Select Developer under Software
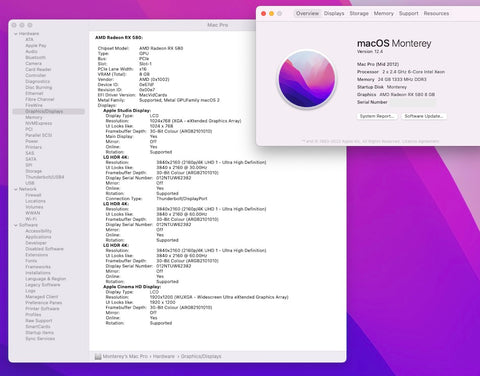Image resolution: width=480 pixels, height=376 pixels. point(36,243)
